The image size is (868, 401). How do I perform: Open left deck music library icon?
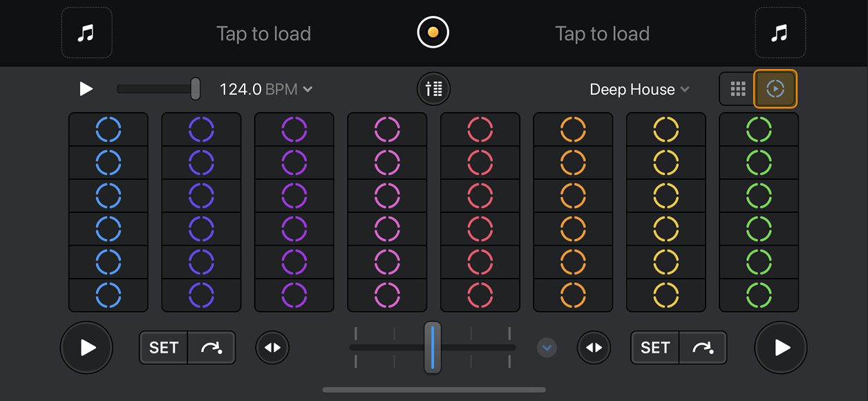[87, 32]
